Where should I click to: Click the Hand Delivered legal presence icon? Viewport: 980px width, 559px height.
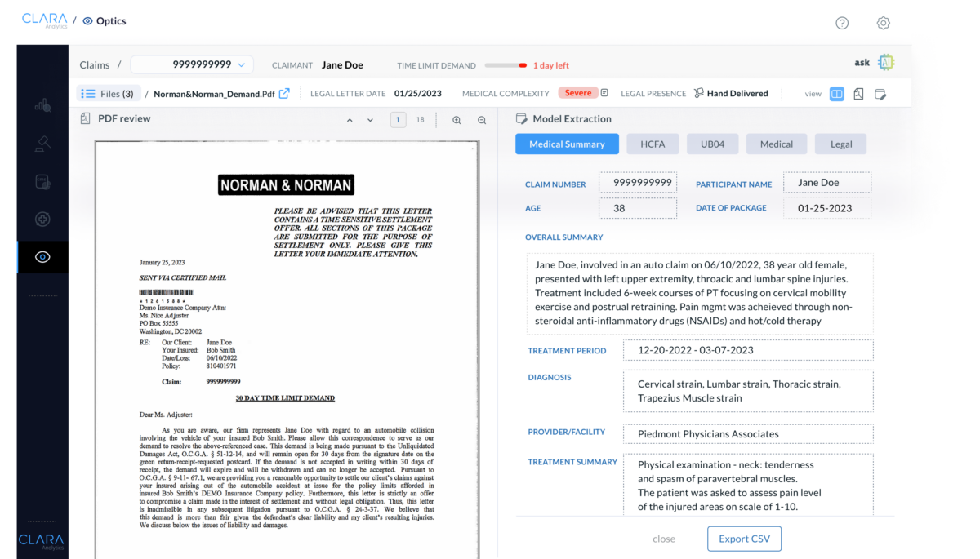[x=698, y=93]
